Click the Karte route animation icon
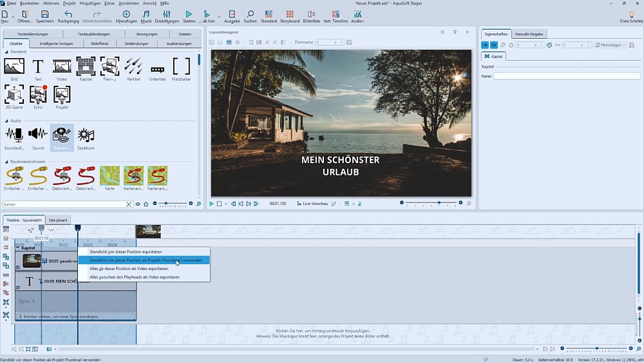This screenshot has width=644, height=363. click(109, 177)
